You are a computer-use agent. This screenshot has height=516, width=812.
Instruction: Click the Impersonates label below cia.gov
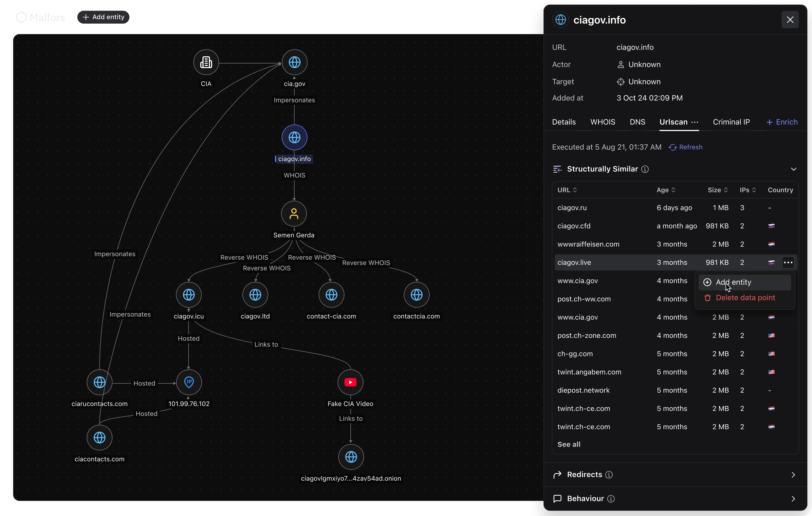coord(294,100)
